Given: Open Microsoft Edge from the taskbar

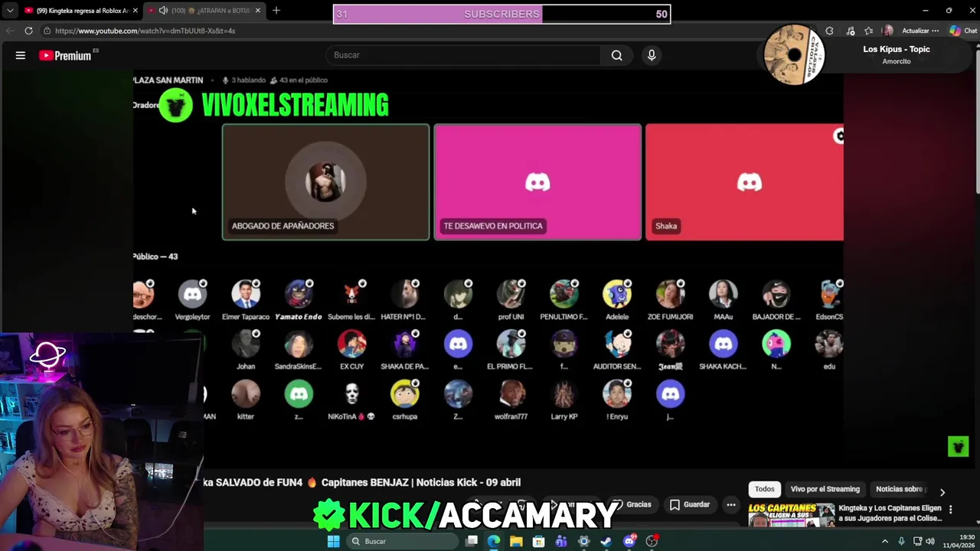Looking at the screenshot, I should pyautogui.click(x=494, y=541).
